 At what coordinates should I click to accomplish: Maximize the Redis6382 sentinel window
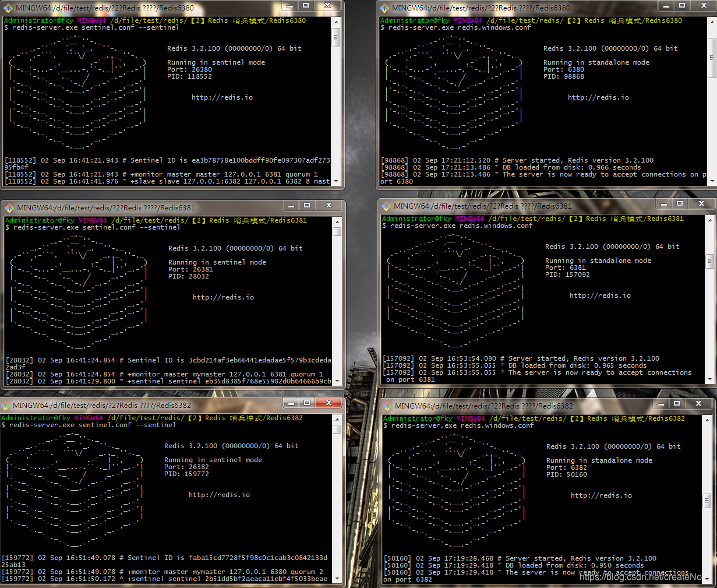[x=308, y=403]
